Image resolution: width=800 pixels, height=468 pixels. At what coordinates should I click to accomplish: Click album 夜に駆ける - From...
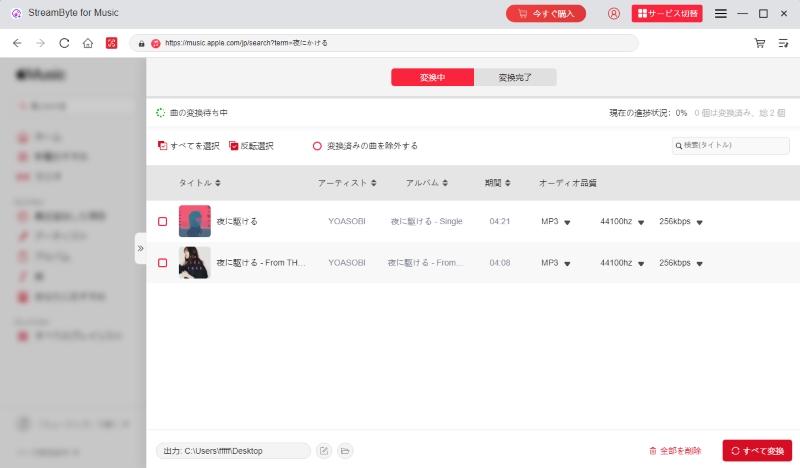click(426, 263)
